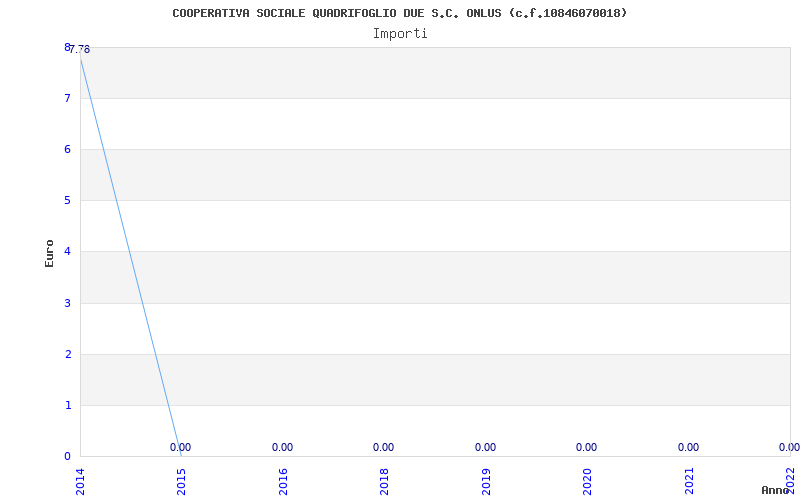Select the 2016 x-axis label

(x=283, y=482)
